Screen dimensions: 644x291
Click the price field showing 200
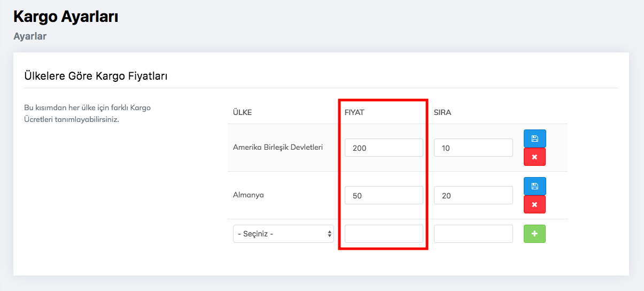pyautogui.click(x=384, y=148)
